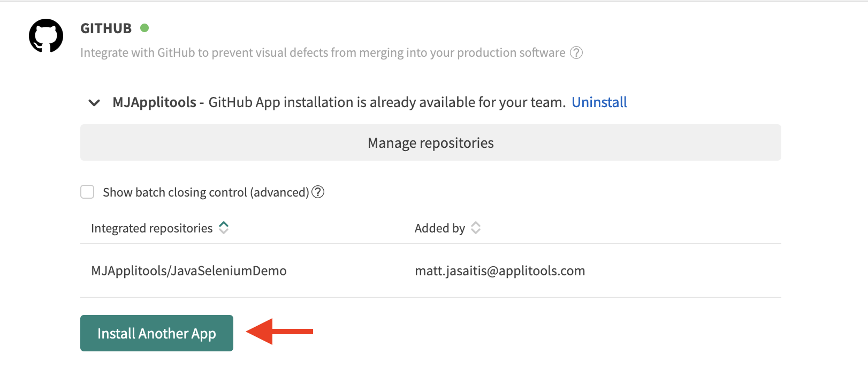Click matt.jasaitis@applitools.com cell
This screenshot has height=376, width=868.
[x=500, y=270]
